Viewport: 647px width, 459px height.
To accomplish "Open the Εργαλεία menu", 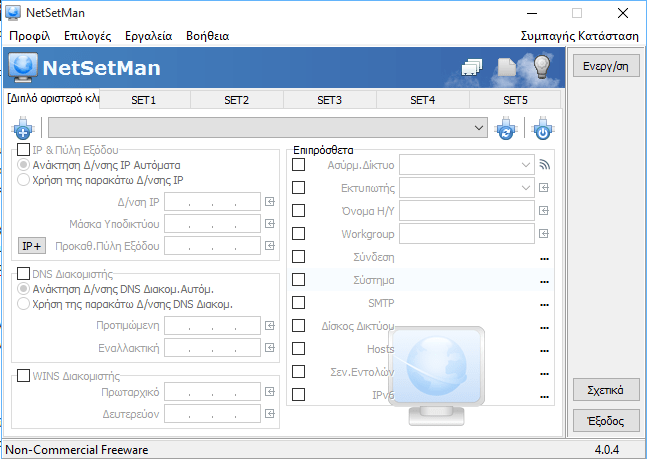I will click(149, 36).
